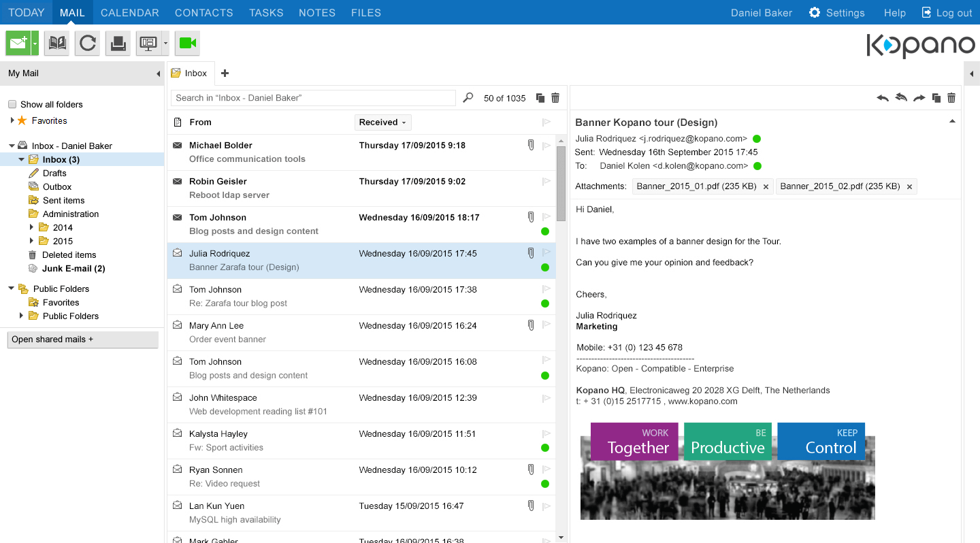980x543 pixels.
Task: Delete the open message with the preview trash icon
Action: point(951,98)
